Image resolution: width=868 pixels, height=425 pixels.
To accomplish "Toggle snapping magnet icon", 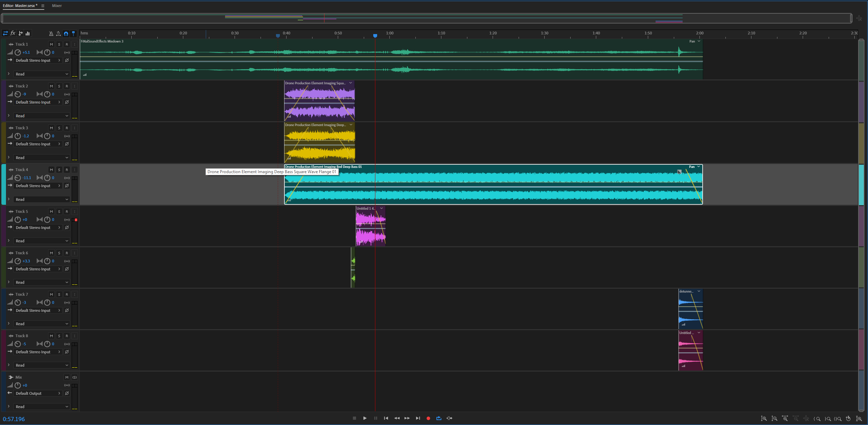I will (66, 34).
